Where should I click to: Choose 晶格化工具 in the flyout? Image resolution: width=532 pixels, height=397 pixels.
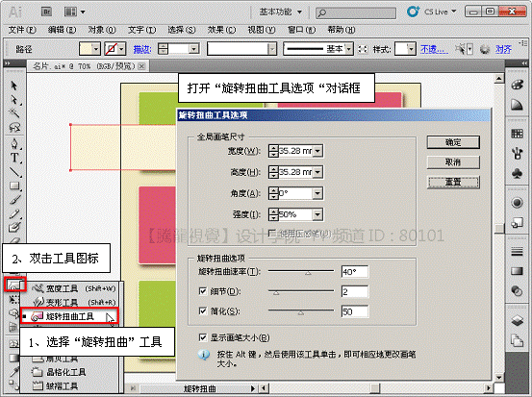pyautogui.click(x=60, y=372)
